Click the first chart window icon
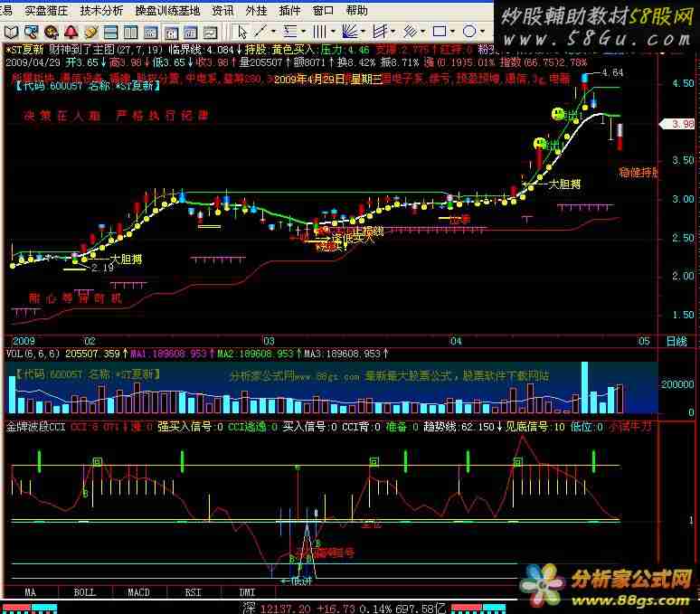The image size is (700, 614). coord(151,33)
